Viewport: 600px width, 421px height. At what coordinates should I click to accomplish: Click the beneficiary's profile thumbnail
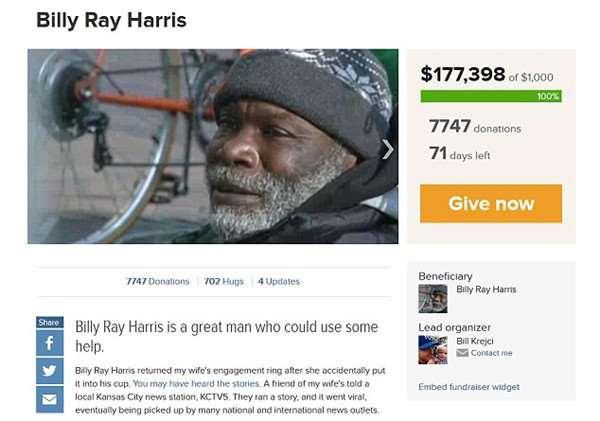(x=433, y=299)
